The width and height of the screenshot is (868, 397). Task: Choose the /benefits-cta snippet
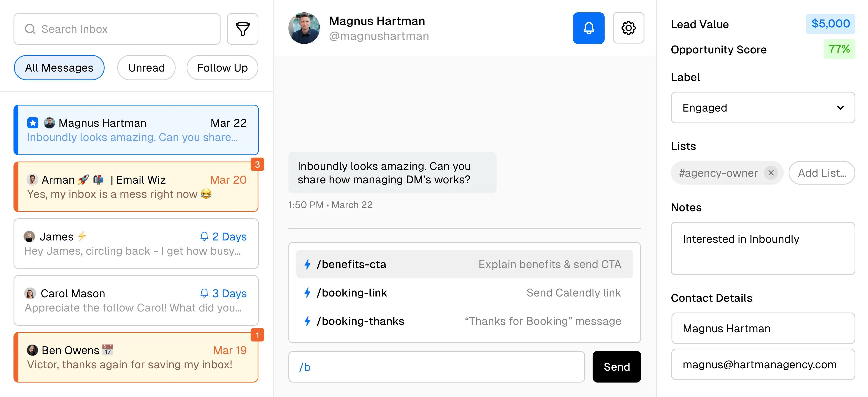coord(464,264)
